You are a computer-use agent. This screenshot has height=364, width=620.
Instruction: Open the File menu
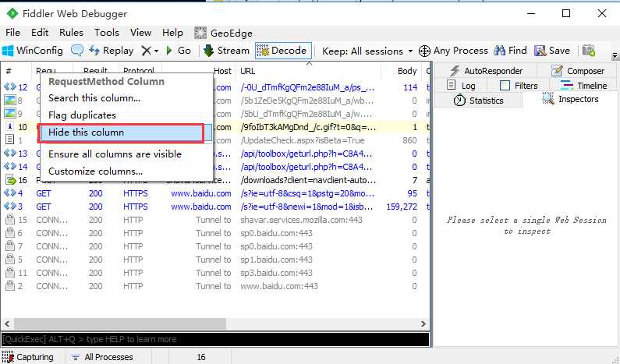(x=12, y=33)
